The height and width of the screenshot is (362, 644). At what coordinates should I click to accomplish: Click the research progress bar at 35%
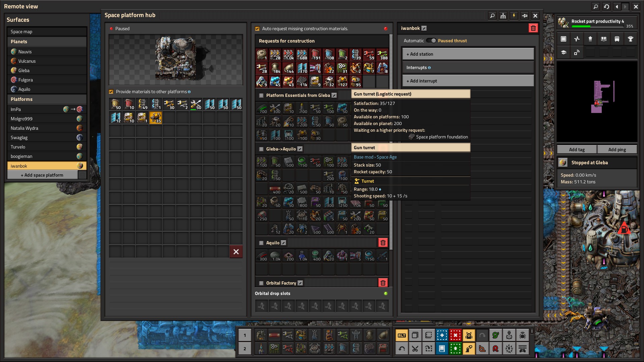click(598, 26)
